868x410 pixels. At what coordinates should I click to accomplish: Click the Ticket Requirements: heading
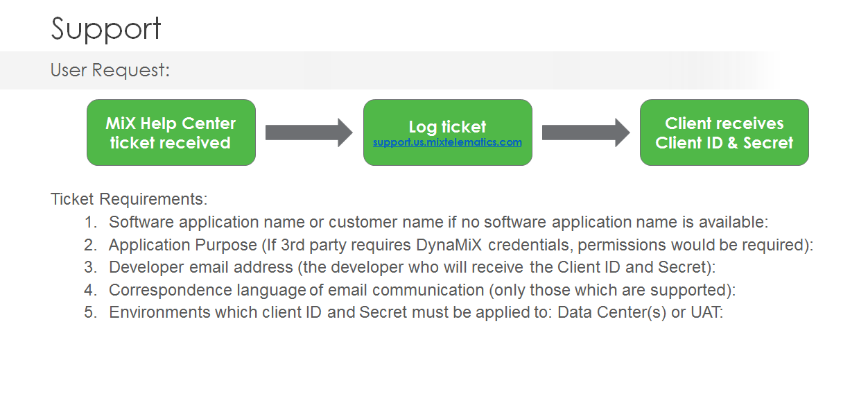[129, 199]
